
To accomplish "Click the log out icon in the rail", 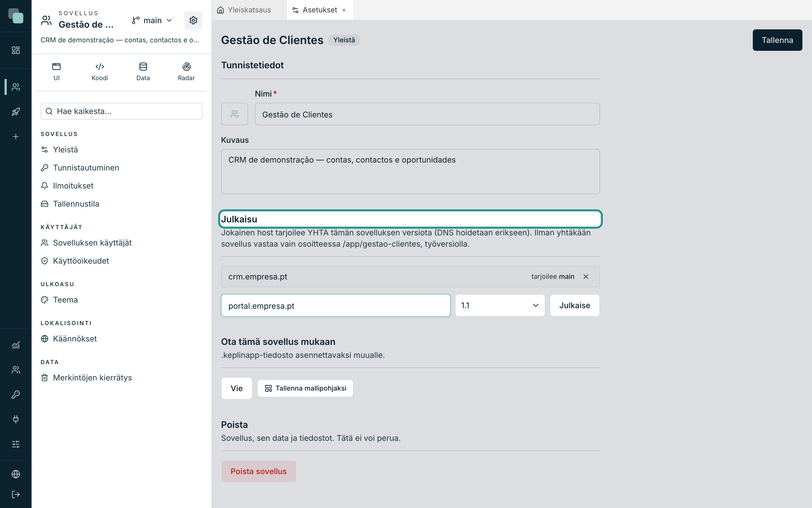I will tap(16, 494).
